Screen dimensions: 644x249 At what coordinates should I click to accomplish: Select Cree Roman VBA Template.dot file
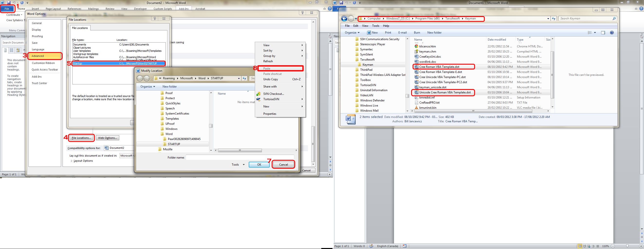pyautogui.click(x=439, y=67)
